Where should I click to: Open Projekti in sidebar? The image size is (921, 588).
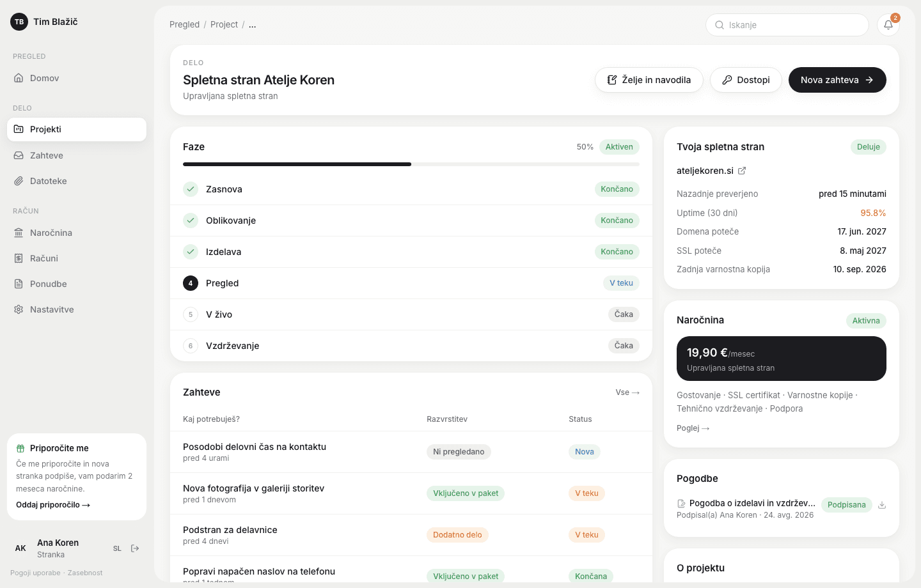pos(77,129)
